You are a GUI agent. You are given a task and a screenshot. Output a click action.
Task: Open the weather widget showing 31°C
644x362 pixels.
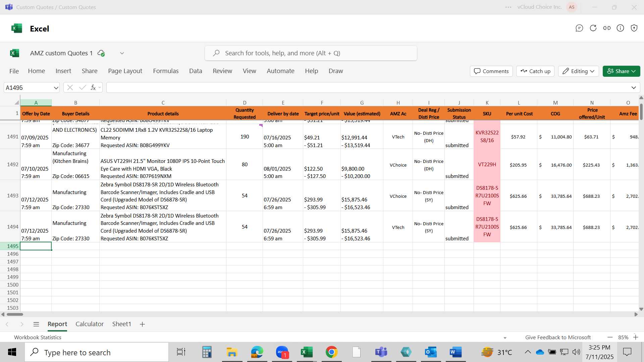(496, 352)
